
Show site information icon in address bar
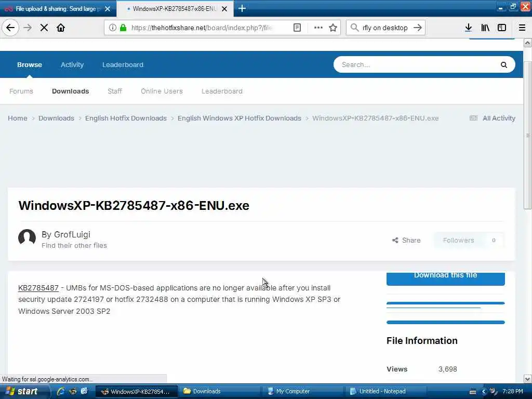pos(113,28)
